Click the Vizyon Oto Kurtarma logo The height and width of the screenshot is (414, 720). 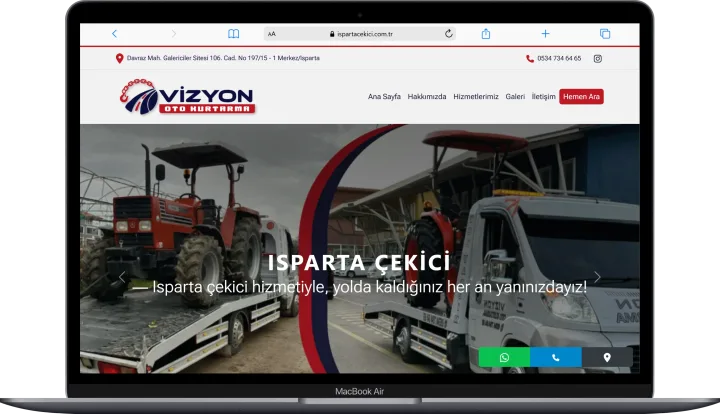(x=187, y=97)
